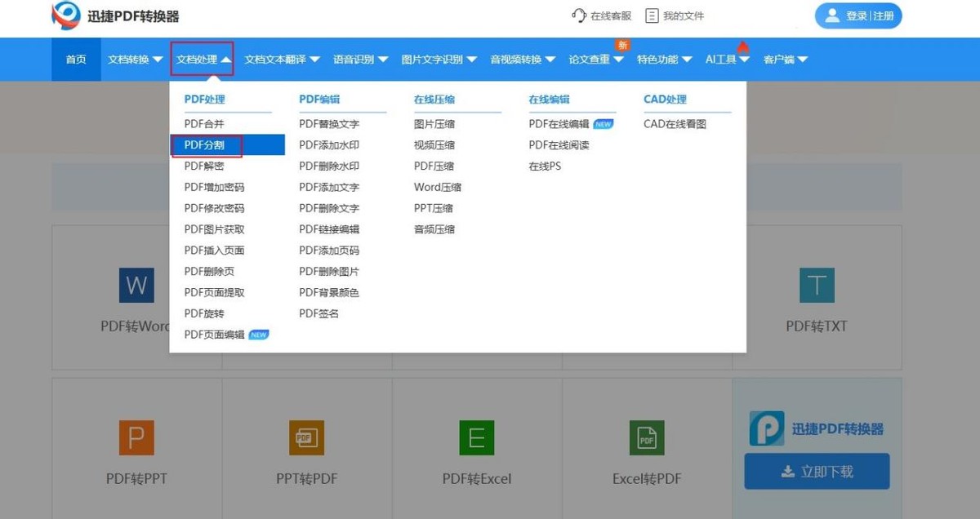The image size is (980, 519).
Task: Select PDF分割 from the menu
Action: point(206,144)
